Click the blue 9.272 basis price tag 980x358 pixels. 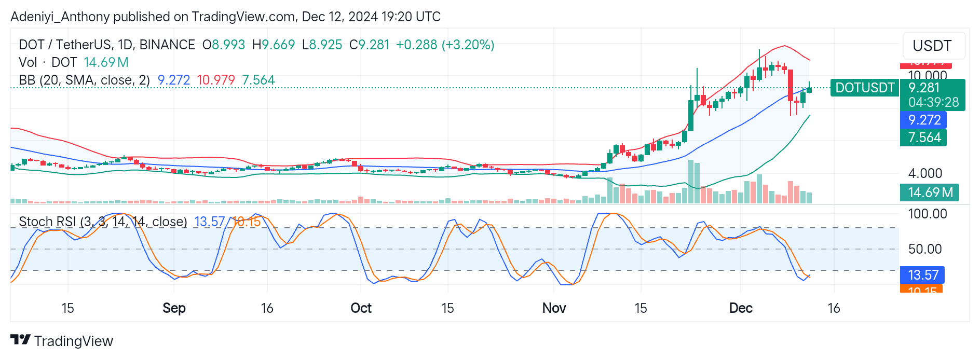923,120
